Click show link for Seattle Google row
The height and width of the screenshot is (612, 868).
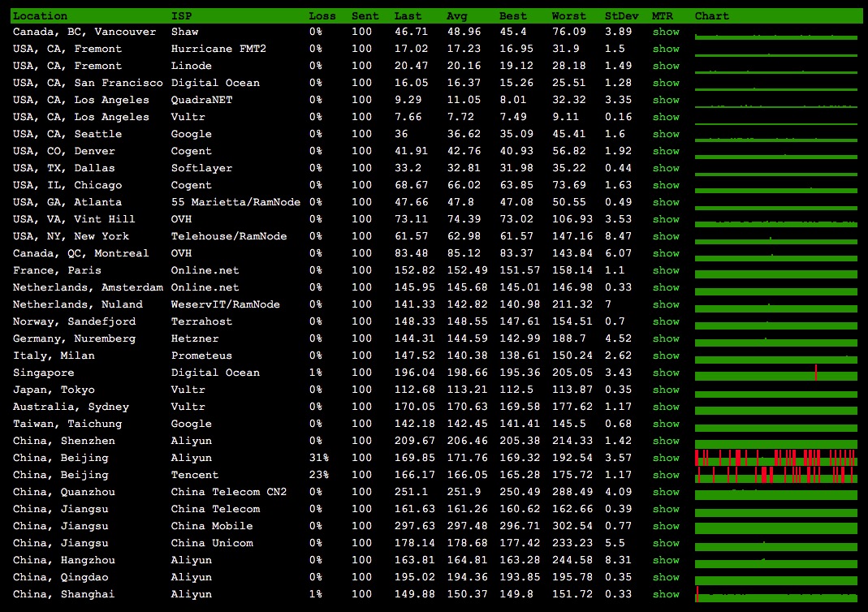click(666, 134)
